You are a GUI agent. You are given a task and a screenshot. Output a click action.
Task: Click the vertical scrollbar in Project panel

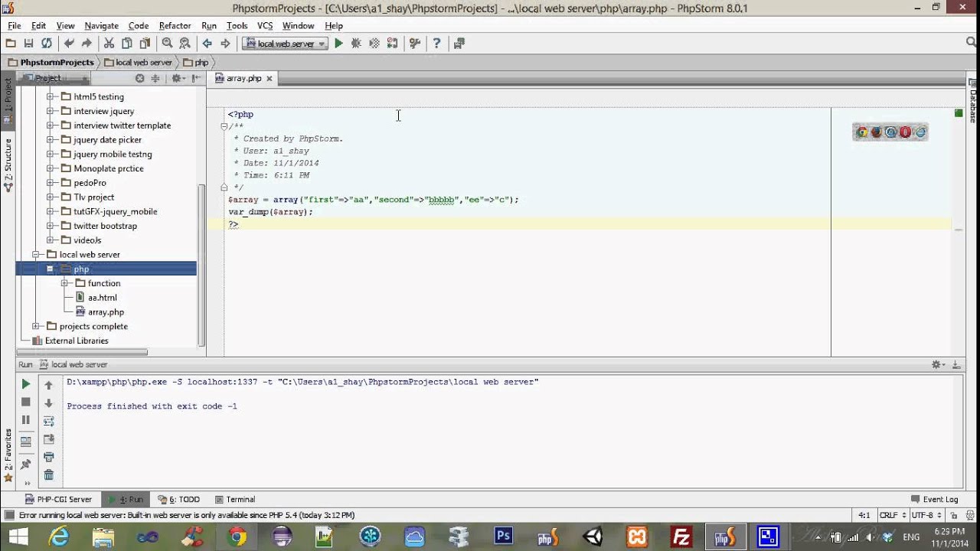(x=201, y=266)
